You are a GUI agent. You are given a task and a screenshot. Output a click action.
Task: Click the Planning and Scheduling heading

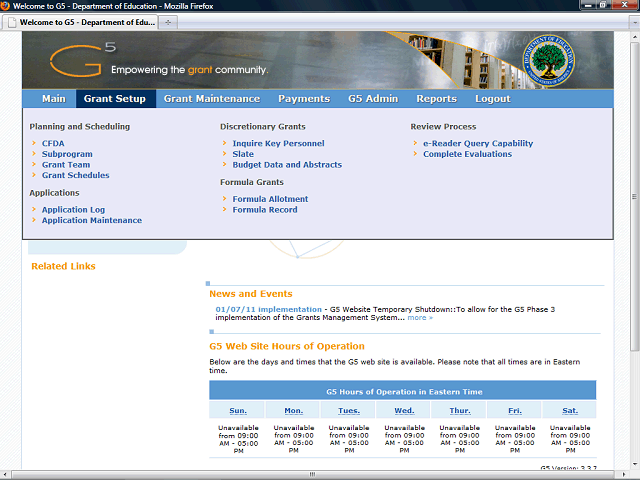[x=80, y=127]
